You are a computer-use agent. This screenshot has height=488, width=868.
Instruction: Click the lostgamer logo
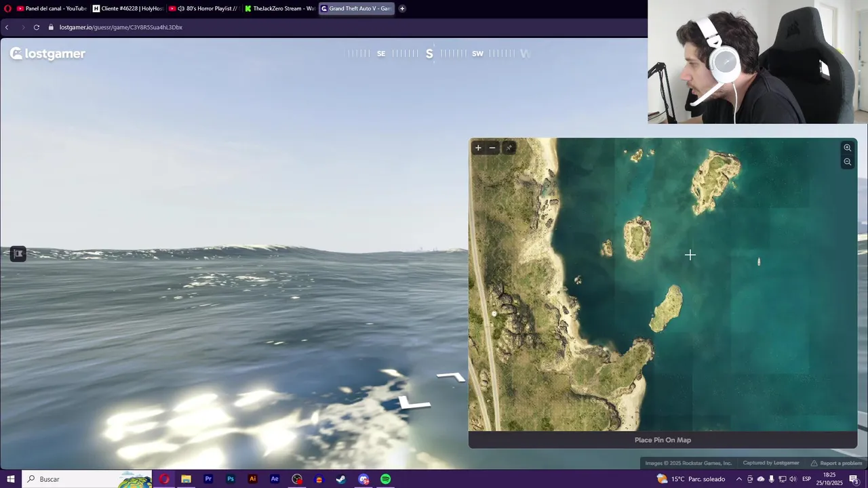47,54
